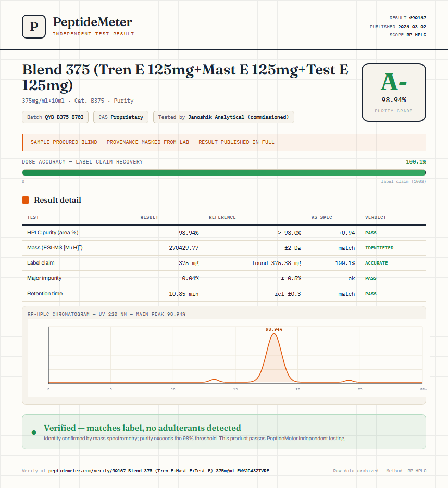The image size is (448, 488).
Task: Click the 0.04% impurity result
Action: coord(190,278)
